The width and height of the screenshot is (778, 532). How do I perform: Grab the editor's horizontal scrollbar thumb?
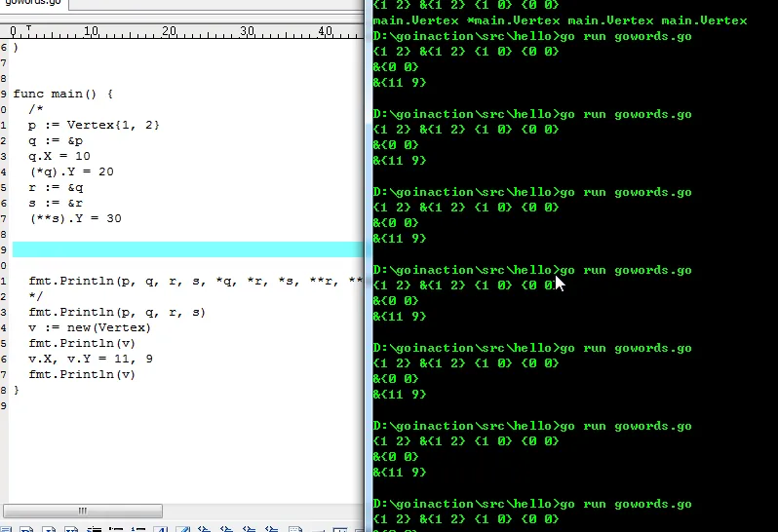(83, 511)
